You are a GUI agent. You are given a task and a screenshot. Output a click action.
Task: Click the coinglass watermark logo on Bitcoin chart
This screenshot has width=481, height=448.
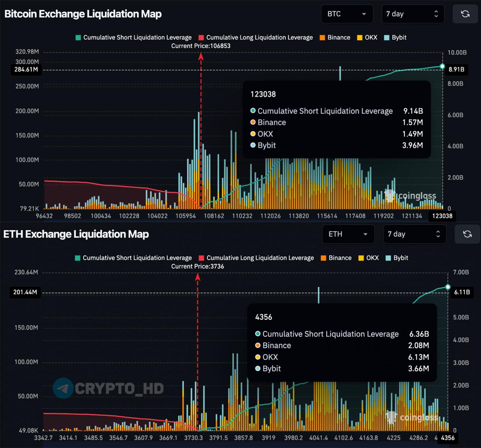click(x=390, y=195)
